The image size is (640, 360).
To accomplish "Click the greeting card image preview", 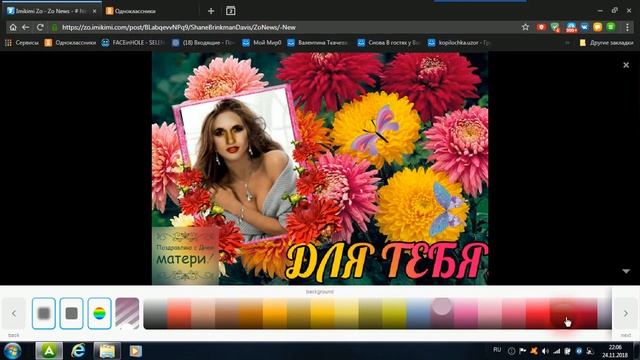I will tap(320, 168).
